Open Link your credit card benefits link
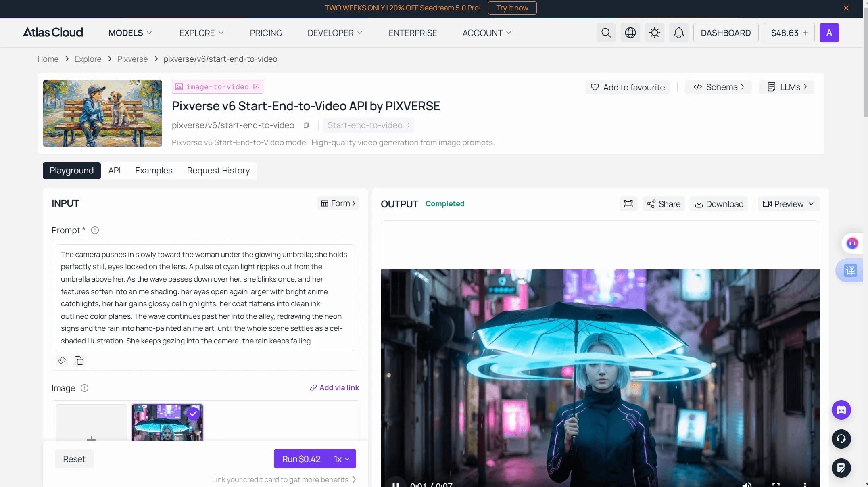 (284, 480)
